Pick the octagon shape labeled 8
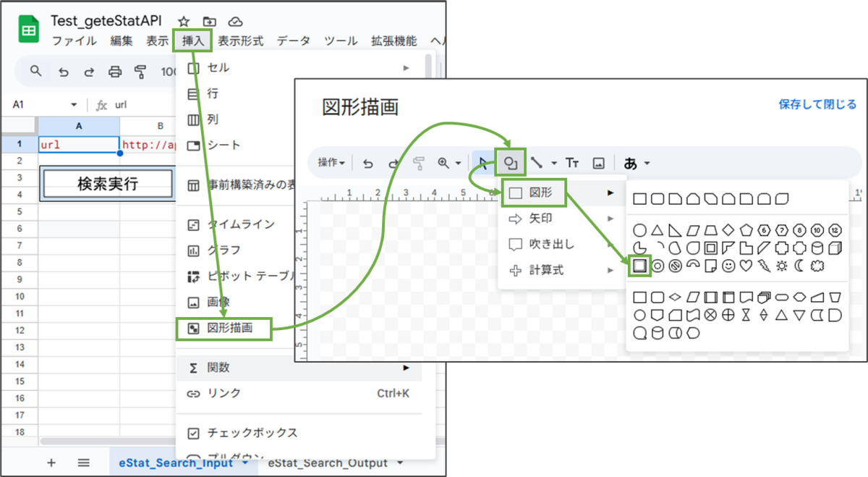 pos(799,230)
